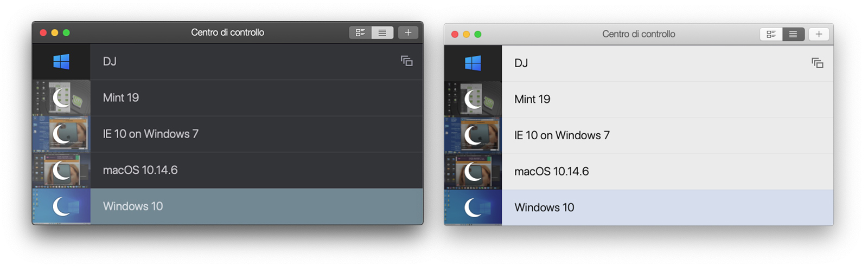Select Mint 19 thumbnail in light window
868x267 pixels.
(473, 100)
